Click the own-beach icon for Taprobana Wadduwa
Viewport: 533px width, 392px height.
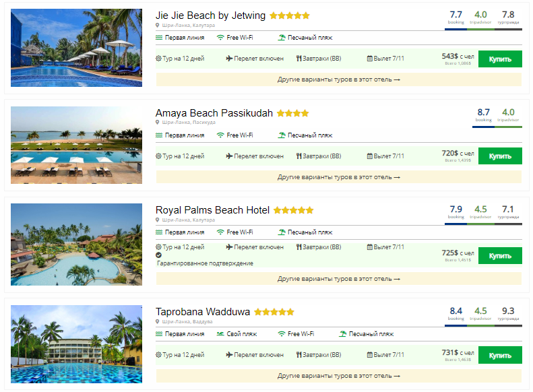(220, 334)
